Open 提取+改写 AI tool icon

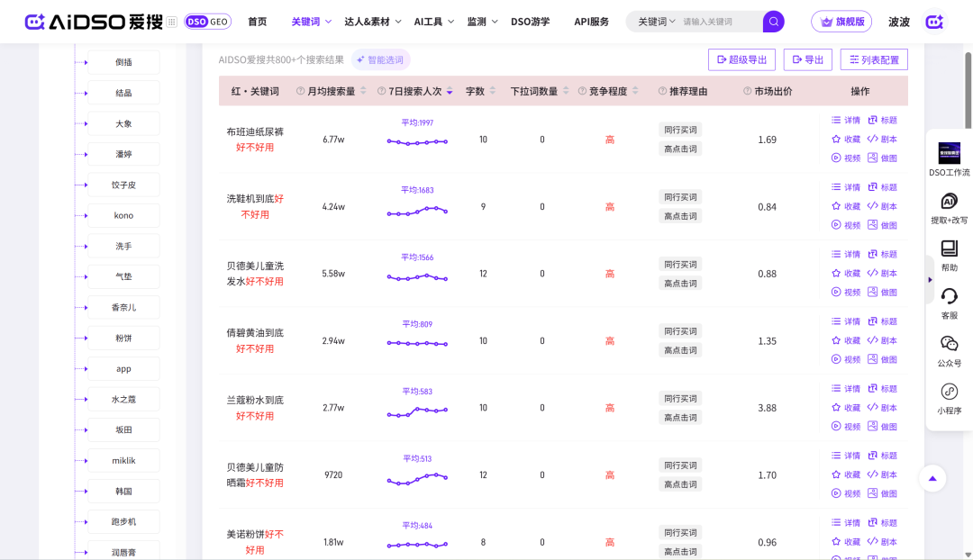click(949, 201)
